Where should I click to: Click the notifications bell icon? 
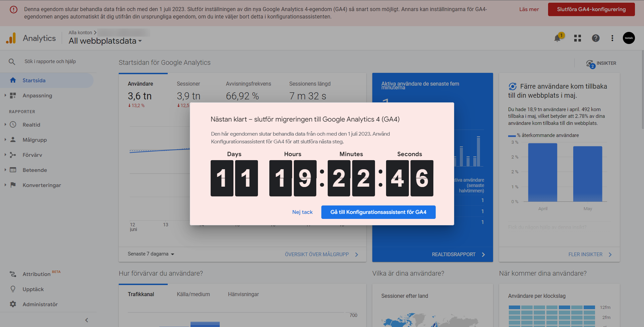point(557,38)
